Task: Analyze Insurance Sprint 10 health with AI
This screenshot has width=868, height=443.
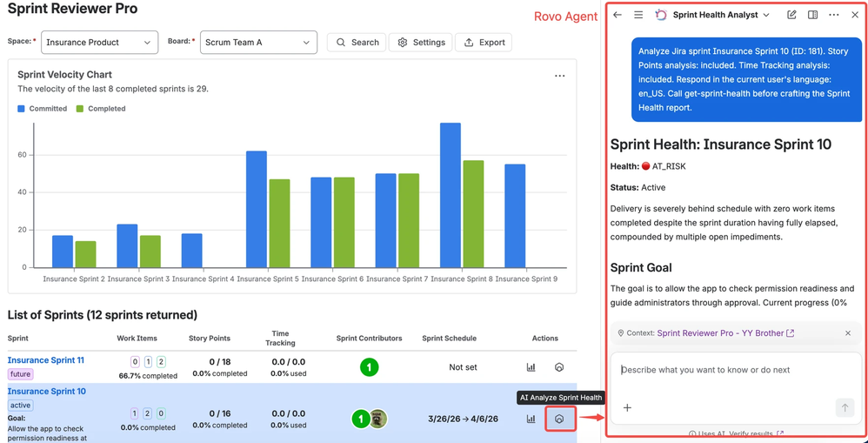Action: click(559, 420)
